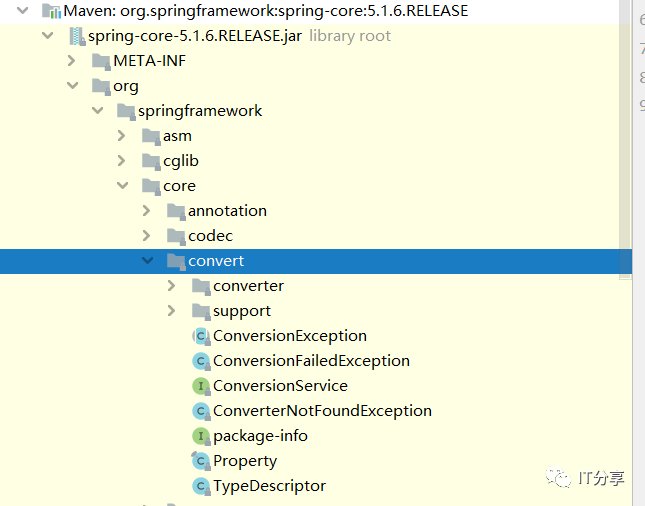Collapse the springframework package arrow

[97, 111]
